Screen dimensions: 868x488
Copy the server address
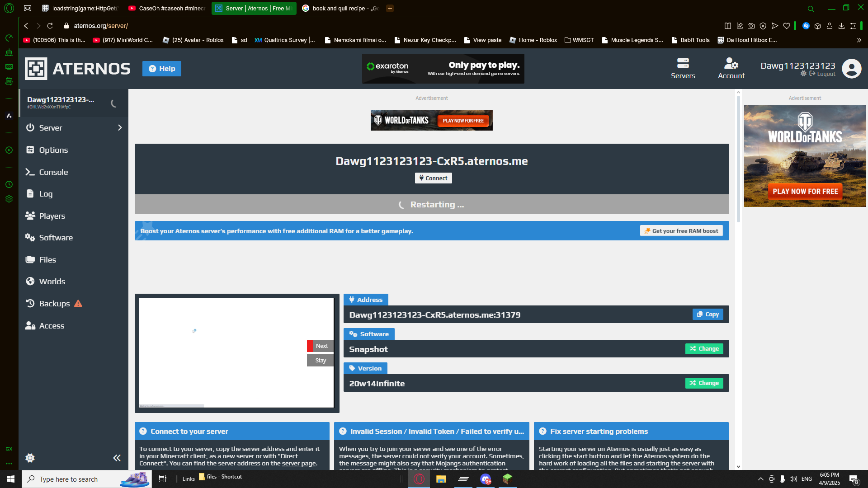point(708,314)
